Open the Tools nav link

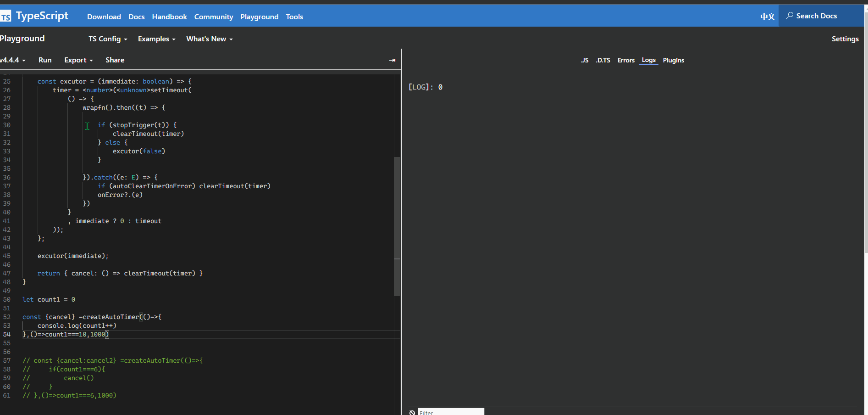tap(294, 17)
